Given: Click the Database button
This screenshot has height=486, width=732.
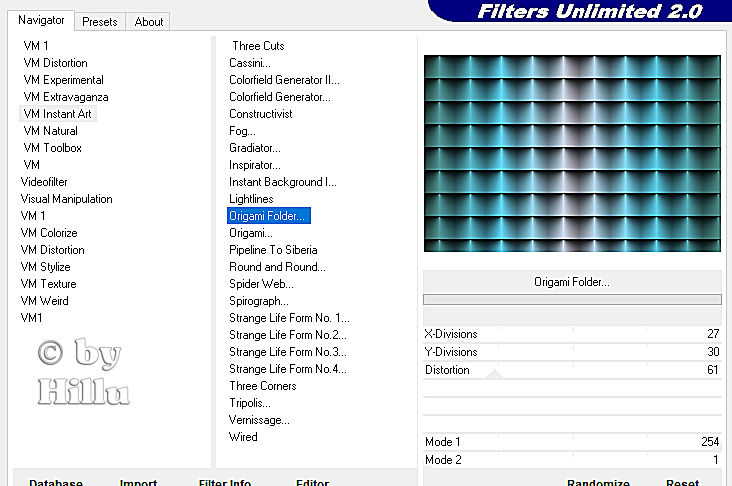Looking at the screenshot, I should click(56, 481).
